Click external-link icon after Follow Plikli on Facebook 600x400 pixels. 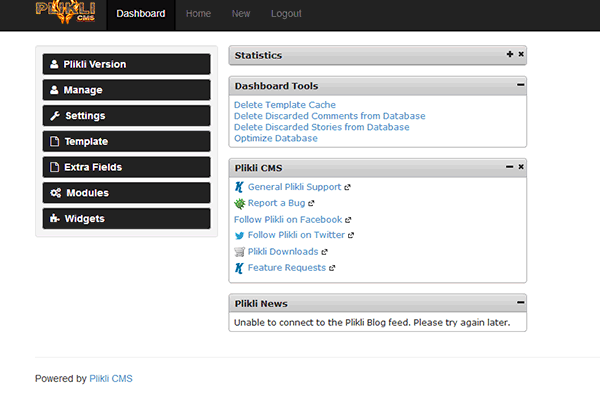[x=348, y=220]
